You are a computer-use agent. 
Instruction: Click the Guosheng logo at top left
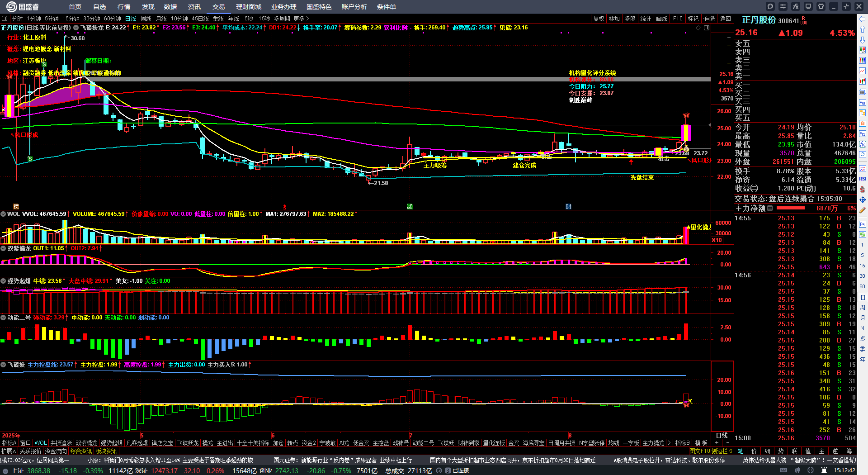coord(23,6)
